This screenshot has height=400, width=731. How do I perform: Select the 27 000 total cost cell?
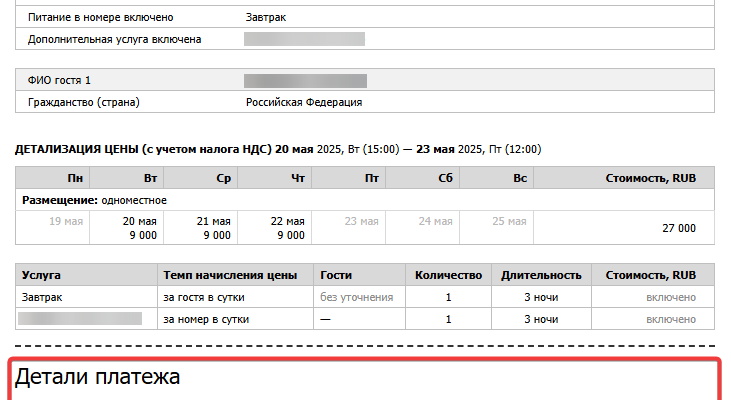tap(678, 228)
